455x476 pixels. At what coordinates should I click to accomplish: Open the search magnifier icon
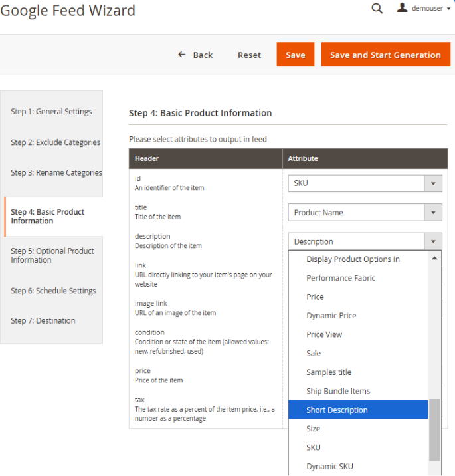coord(377,8)
